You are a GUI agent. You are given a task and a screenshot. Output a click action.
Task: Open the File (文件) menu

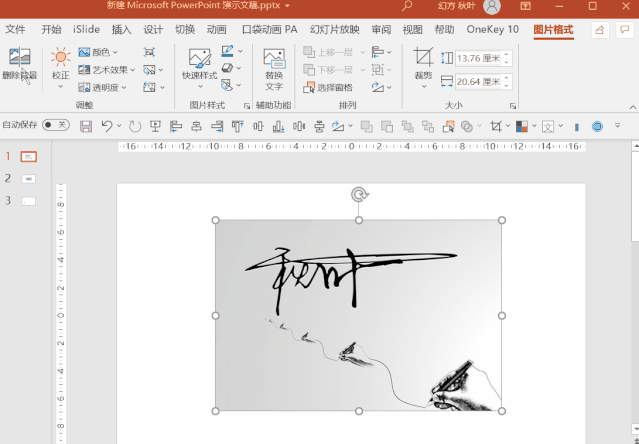(16, 30)
